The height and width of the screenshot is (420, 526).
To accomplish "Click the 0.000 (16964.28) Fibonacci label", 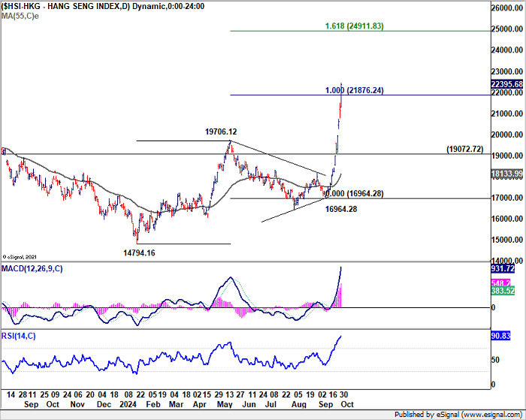I will coord(354,194).
